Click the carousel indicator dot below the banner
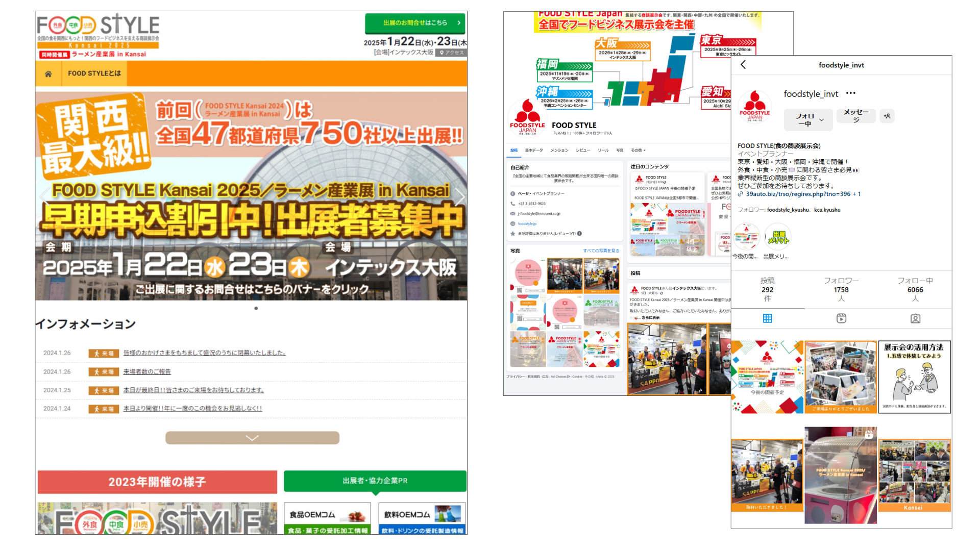This screenshot has height=551, width=980. pyautogui.click(x=256, y=308)
